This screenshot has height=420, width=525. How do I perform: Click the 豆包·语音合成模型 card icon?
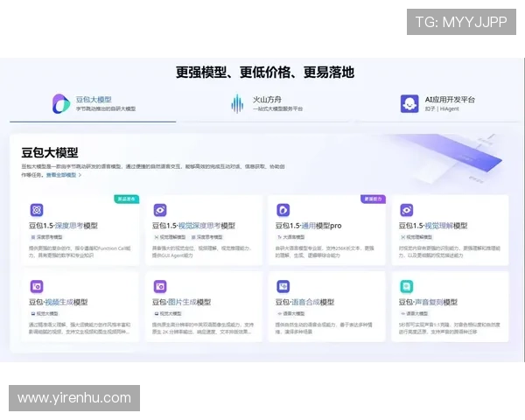coord(283,286)
